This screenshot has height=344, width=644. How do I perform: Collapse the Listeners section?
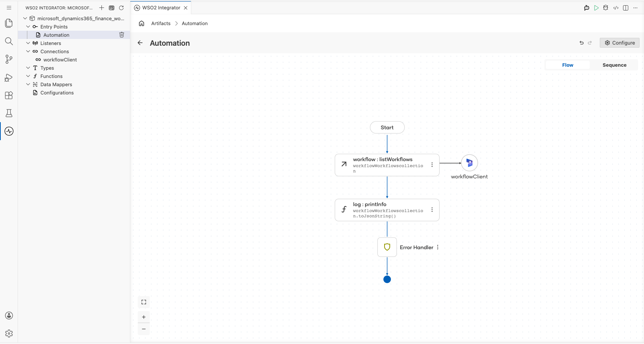click(28, 43)
